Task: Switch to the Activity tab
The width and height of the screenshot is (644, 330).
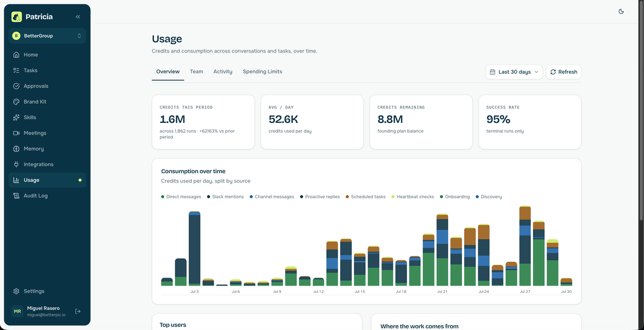Action: (223, 71)
